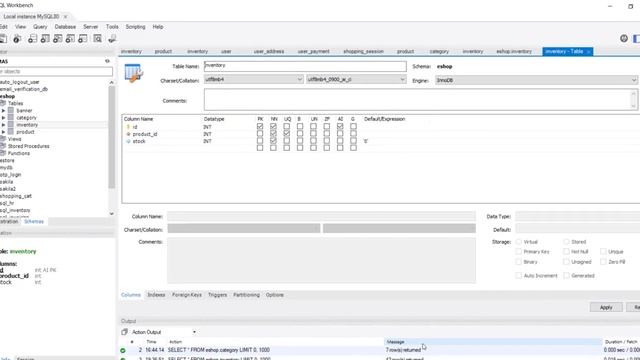Click the diamond icon of stock column
The image size is (640, 360).
[x=128, y=141]
